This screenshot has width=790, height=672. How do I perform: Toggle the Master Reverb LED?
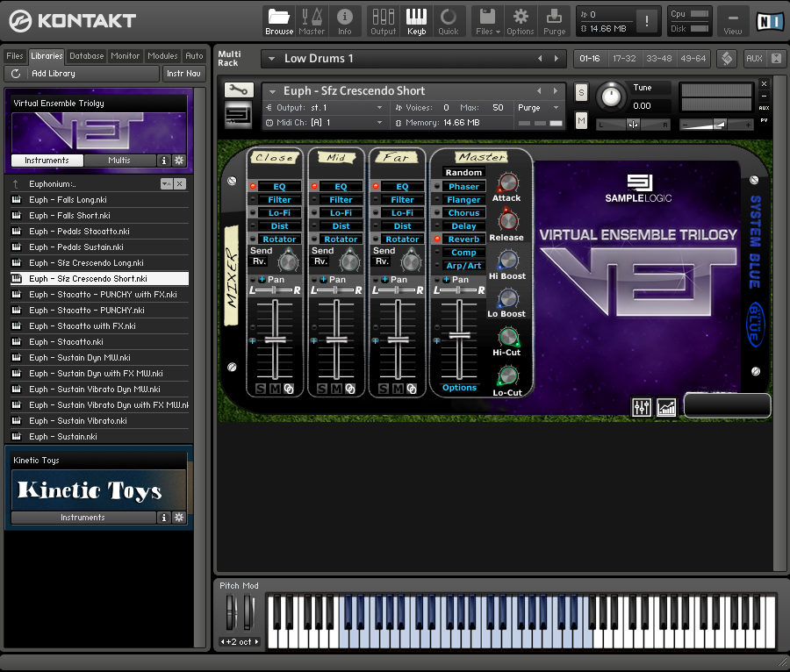(x=437, y=239)
